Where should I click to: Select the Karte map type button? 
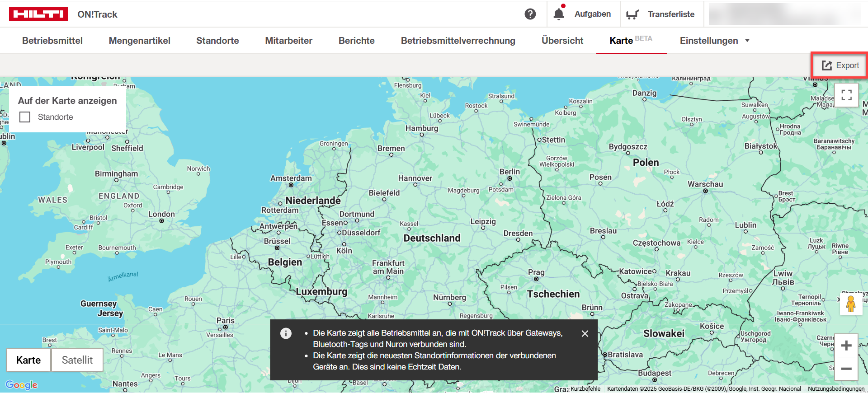point(28,360)
